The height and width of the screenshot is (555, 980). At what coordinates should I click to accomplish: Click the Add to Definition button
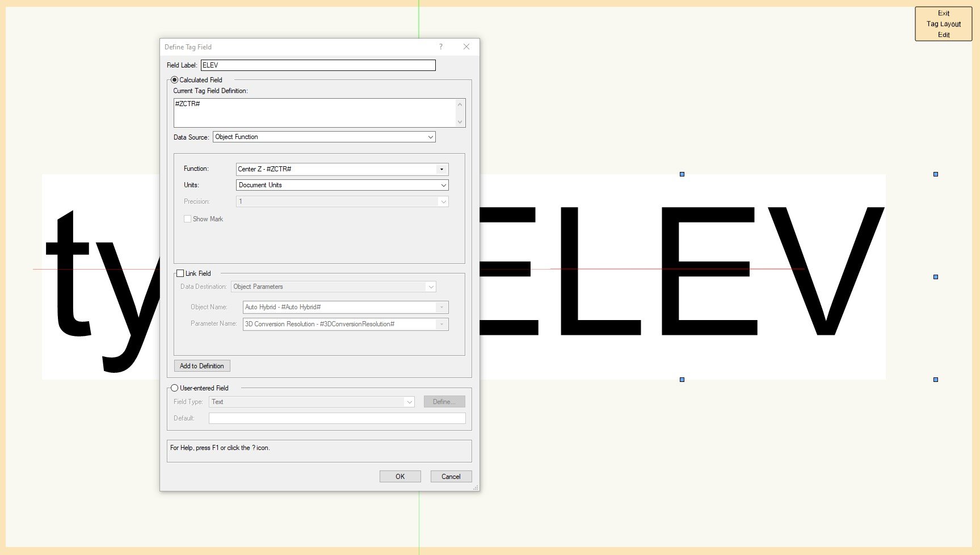tap(201, 365)
